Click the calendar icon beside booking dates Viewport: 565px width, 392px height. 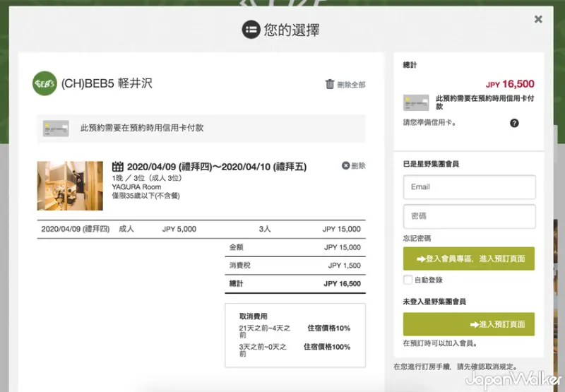[118, 167]
